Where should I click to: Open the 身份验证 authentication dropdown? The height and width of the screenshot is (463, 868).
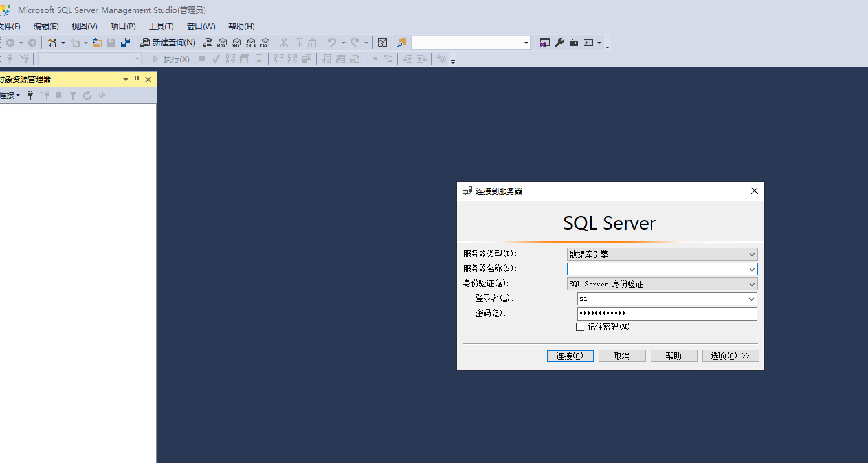(x=751, y=284)
